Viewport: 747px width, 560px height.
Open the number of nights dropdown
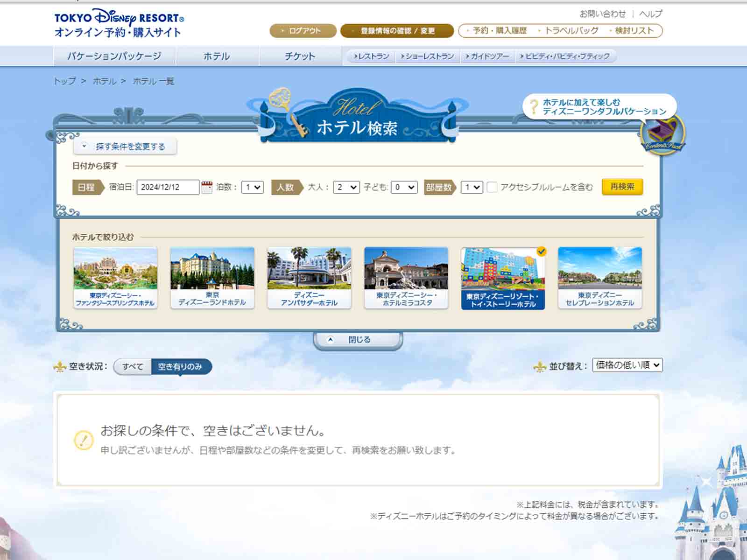point(252,187)
